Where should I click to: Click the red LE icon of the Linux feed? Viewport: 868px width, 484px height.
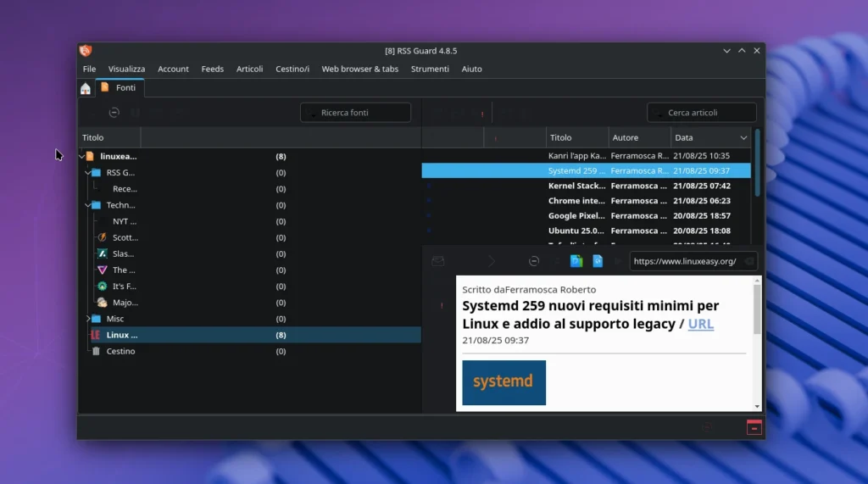96,335
